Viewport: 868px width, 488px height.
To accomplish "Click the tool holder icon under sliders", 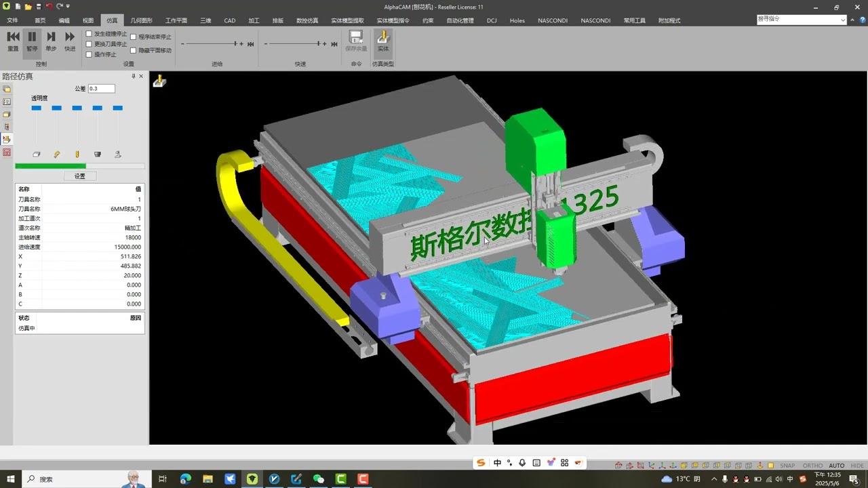I will (98, 155).
